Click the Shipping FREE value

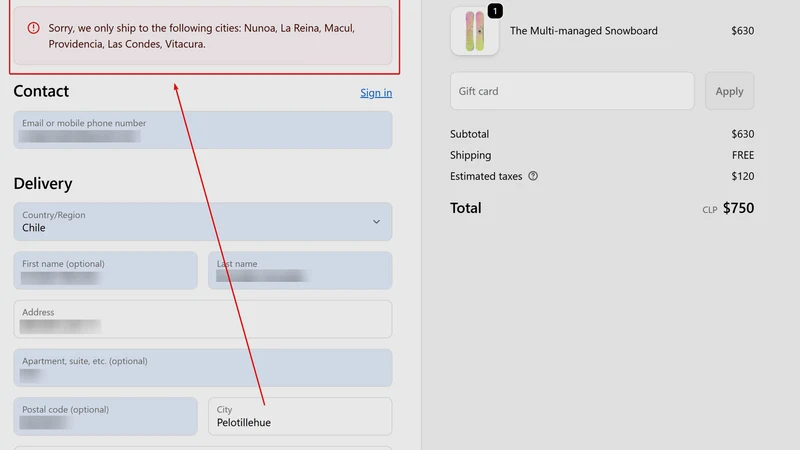743,155
